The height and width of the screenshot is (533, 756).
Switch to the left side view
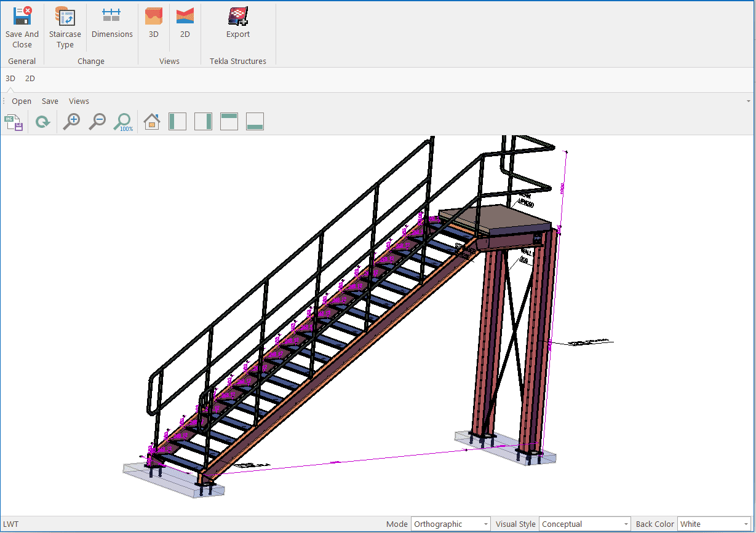(177, 122)
